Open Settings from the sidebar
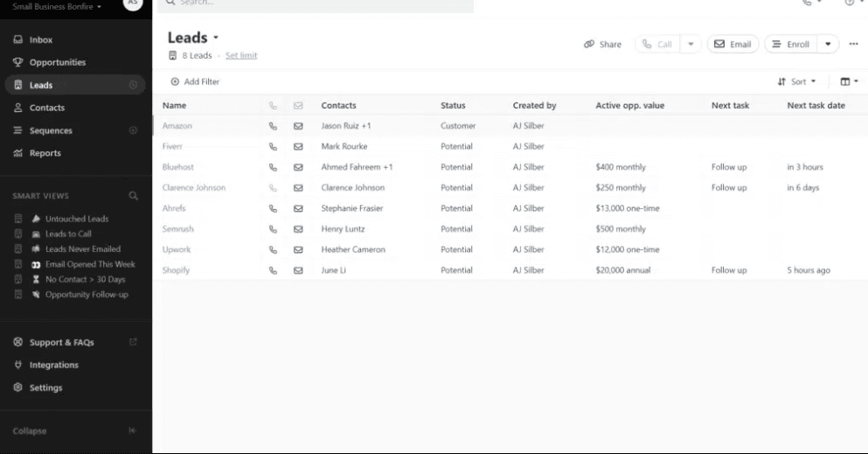The image size is (868, 454). [x=45, y=388]
